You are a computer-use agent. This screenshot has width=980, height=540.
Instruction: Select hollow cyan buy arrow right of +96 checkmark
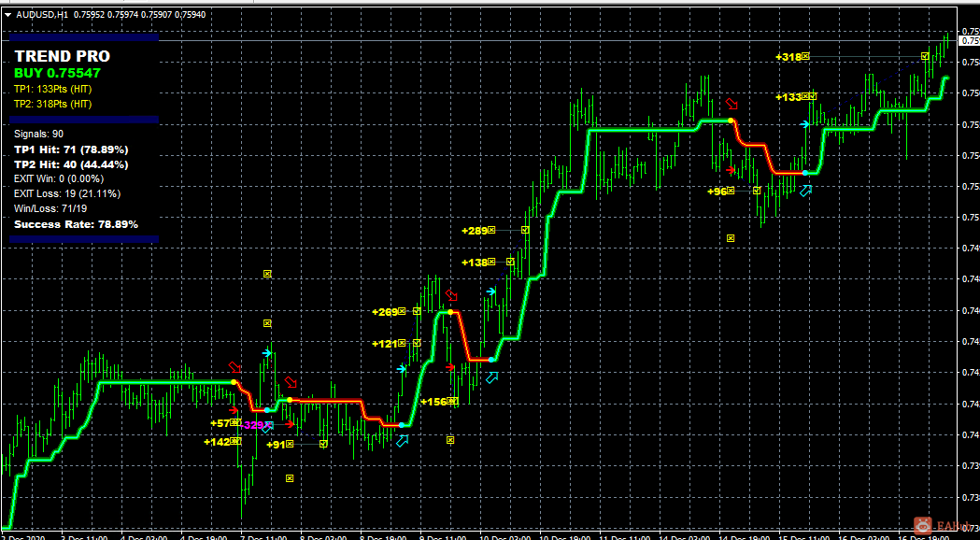[x=806, y=190]
